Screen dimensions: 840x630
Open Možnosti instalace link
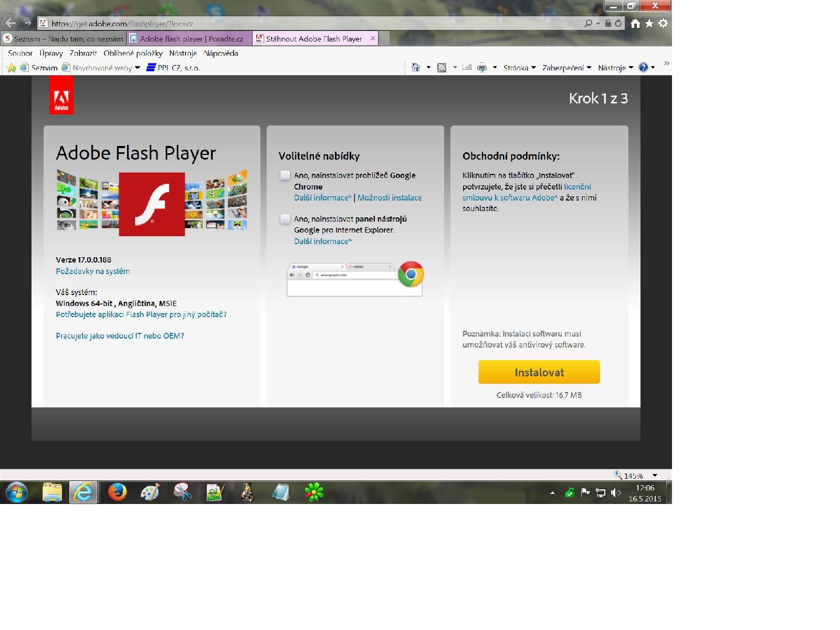[390, 197]
